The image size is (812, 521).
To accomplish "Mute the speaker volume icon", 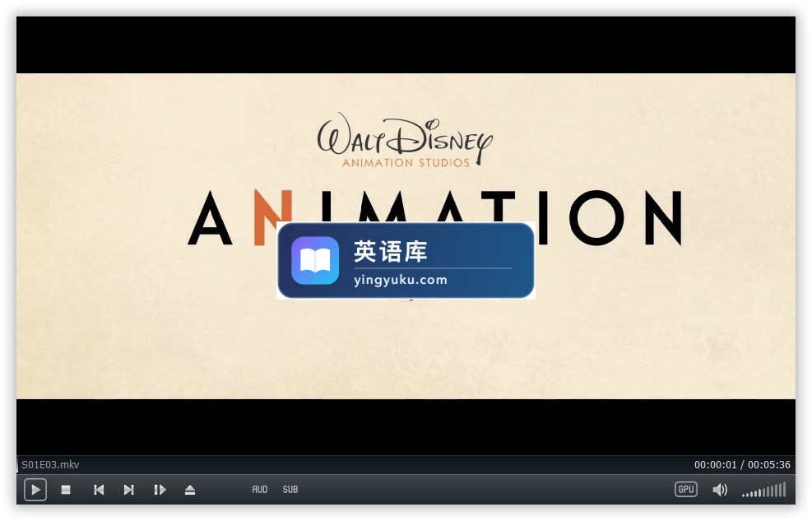I will point(720,490).
